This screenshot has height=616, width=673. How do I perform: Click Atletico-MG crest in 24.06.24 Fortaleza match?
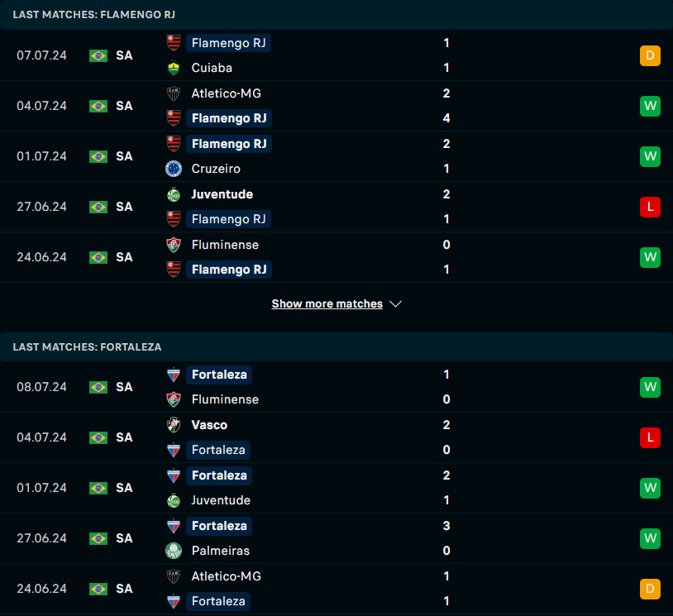(x=174, y=576)
